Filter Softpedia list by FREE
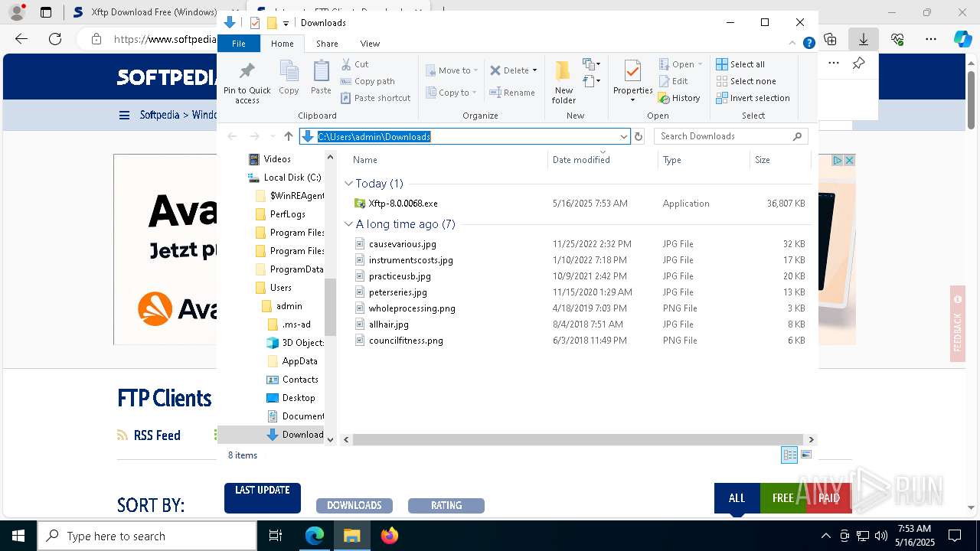The width and height of the screenshot is (980, 551). coord(782,498)
